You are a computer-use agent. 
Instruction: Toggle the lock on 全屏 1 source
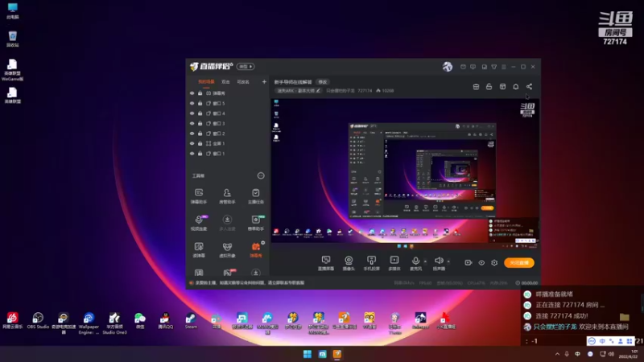pos(200,144)
